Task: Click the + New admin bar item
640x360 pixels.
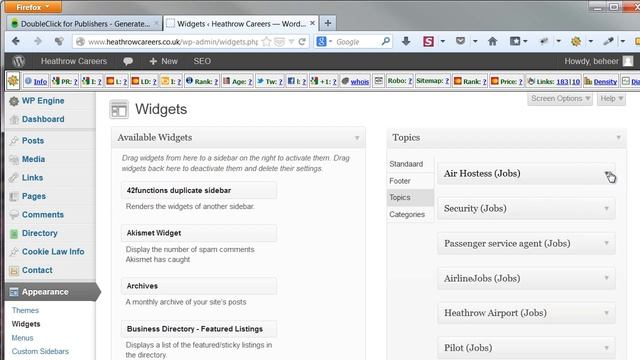Action: point(163,61)
